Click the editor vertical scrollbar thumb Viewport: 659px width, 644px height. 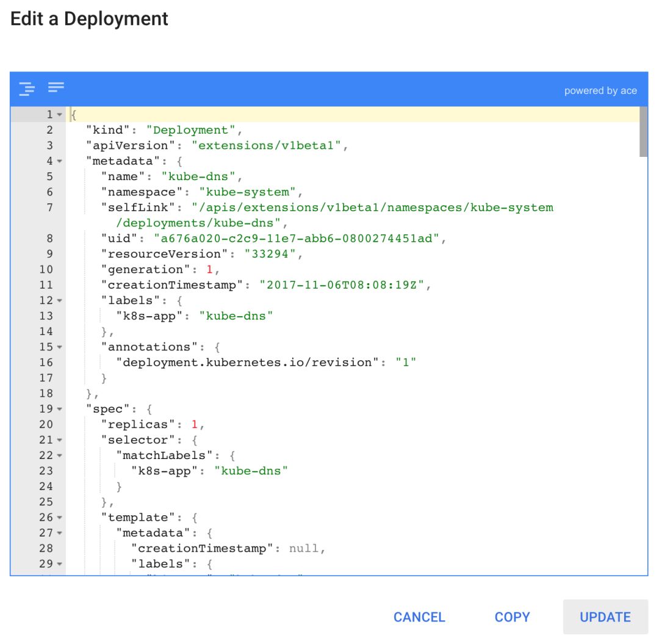[644, 132]
